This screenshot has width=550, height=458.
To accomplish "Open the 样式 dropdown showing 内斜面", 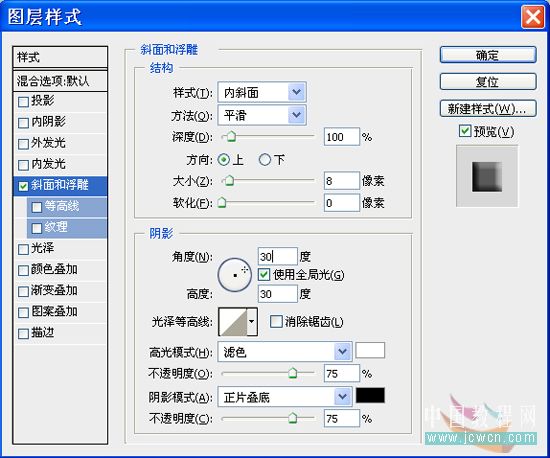I will [x=262, y=93].
